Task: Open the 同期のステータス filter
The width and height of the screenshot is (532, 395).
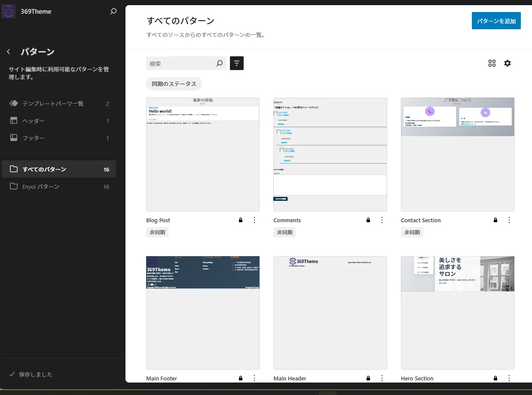Action: coord(174,84)
